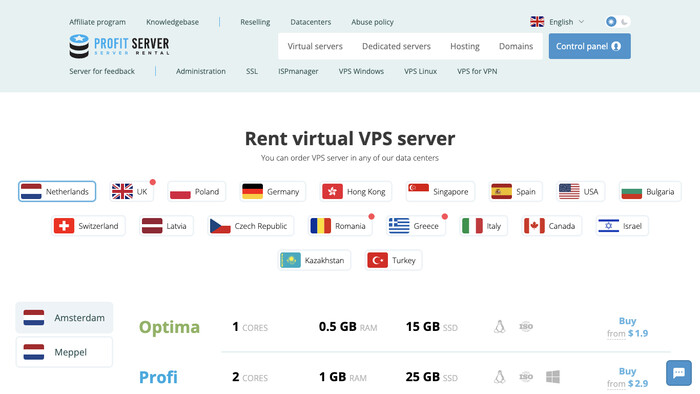Select the Netherlands location
The image size is (700, 394).
point(57,191)
